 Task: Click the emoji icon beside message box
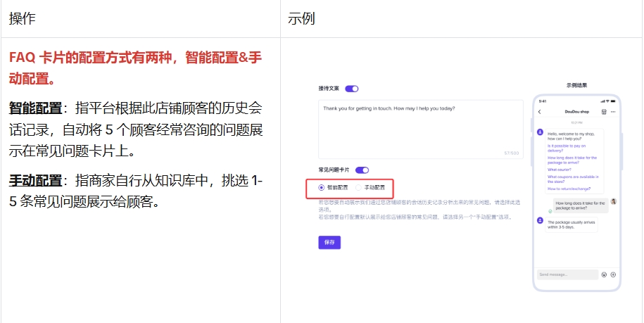[x=604, y=274]
